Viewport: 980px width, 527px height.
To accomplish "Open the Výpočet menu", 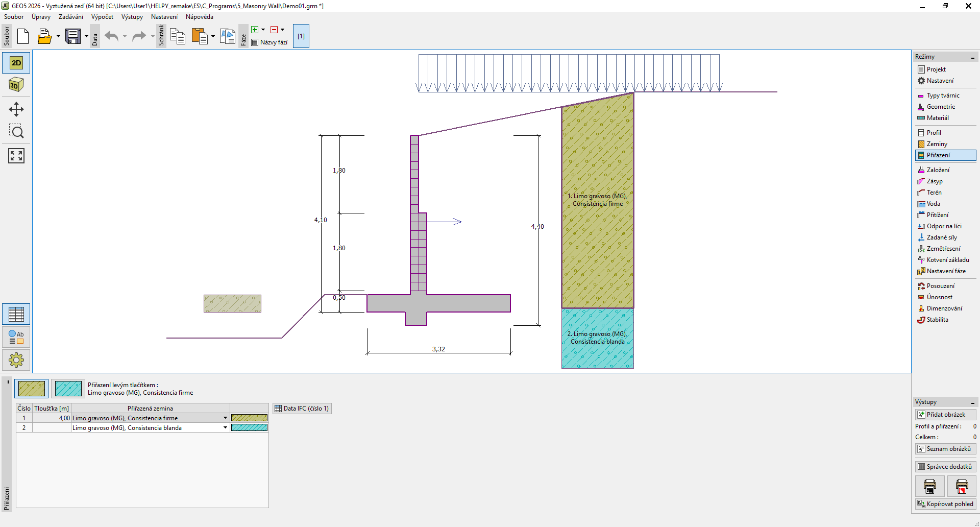I will click(102, 17).
